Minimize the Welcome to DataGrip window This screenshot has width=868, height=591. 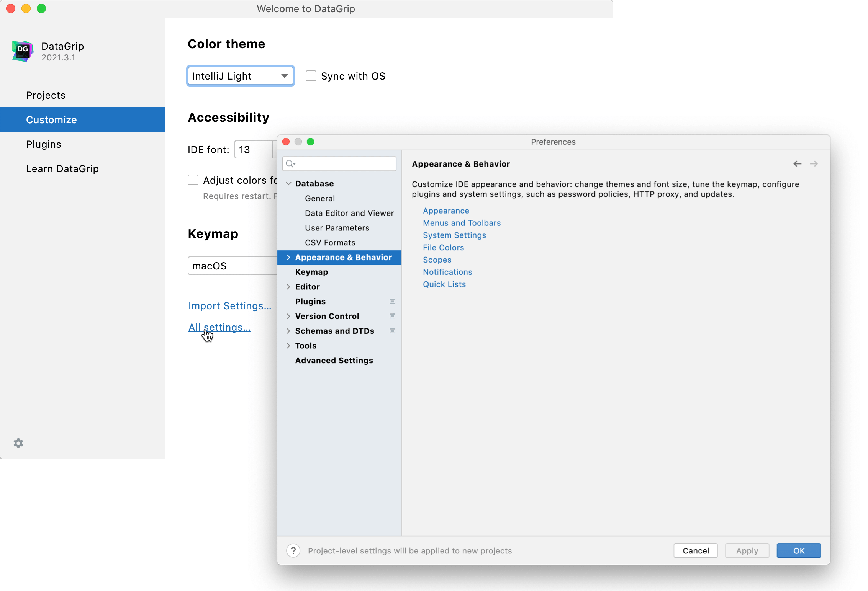coord(26,8)
